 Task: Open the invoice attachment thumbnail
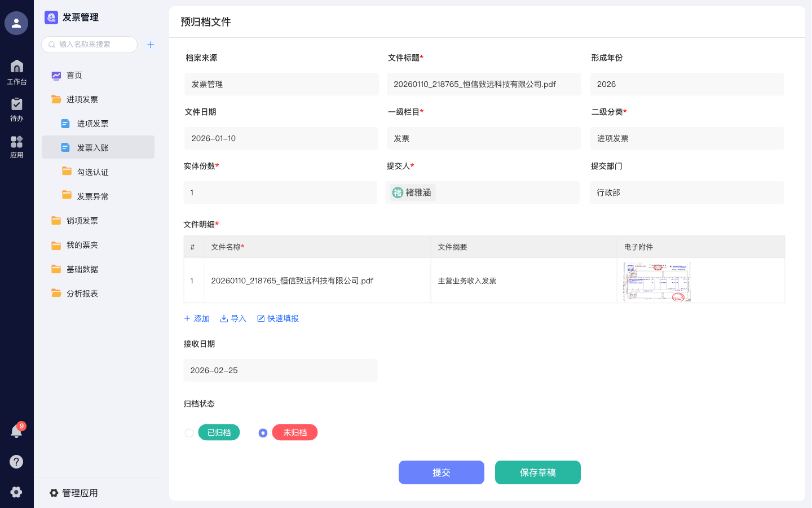(657, 282)
